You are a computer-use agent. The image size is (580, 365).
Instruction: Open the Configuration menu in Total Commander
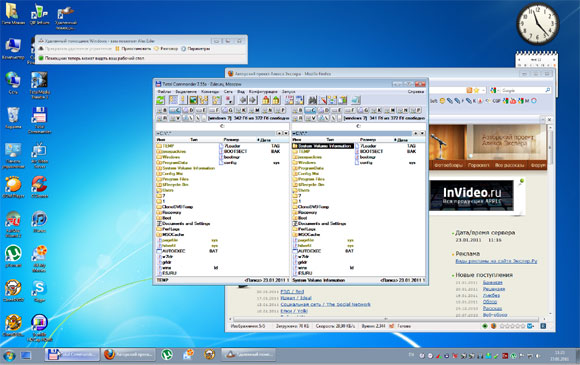point(263,91)
